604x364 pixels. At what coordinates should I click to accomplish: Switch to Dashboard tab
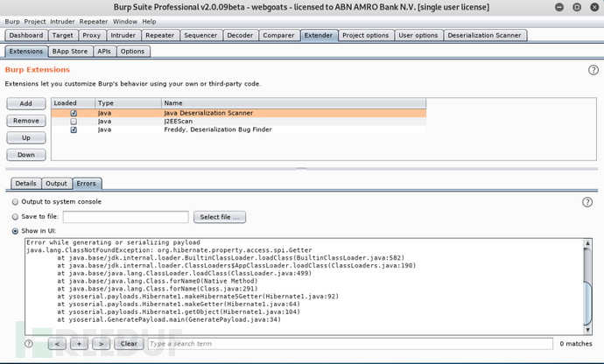point(26,35)
